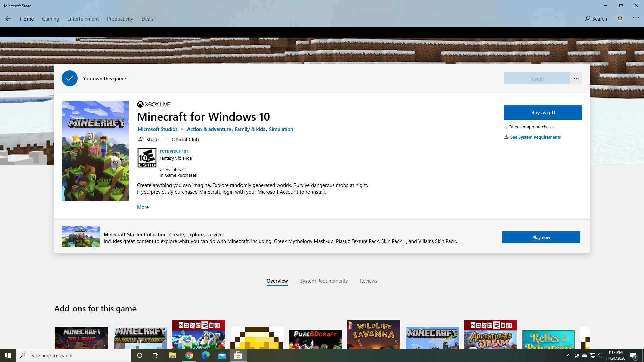Open the System Requirements tab
The height and width of the screenshot is (362, 644).
pos(324,281)
